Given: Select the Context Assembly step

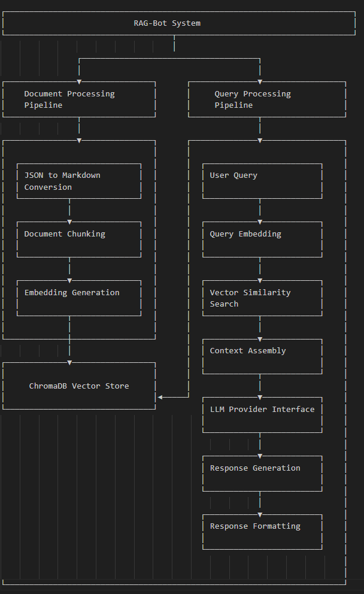Looking at the screenshot, I should tap(262, 356).
